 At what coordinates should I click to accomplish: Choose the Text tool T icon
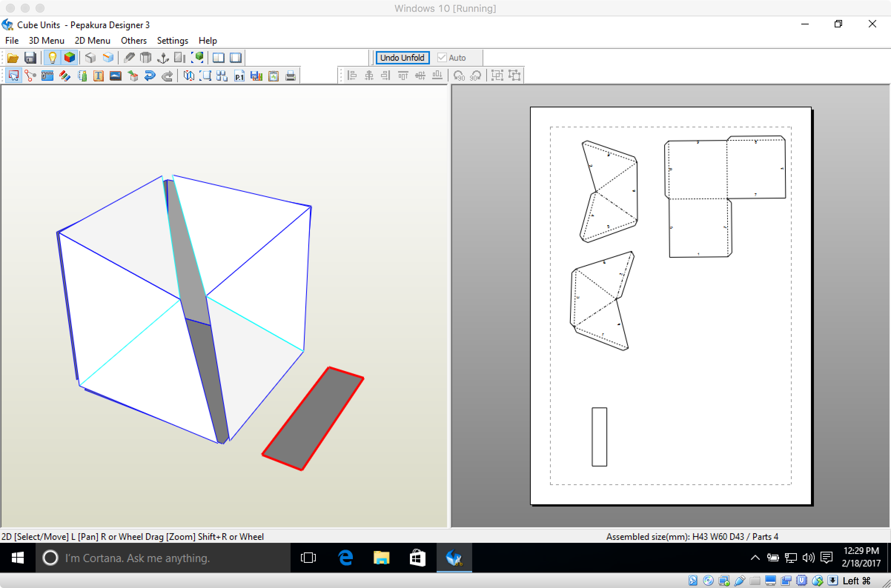tap(98, 76)
